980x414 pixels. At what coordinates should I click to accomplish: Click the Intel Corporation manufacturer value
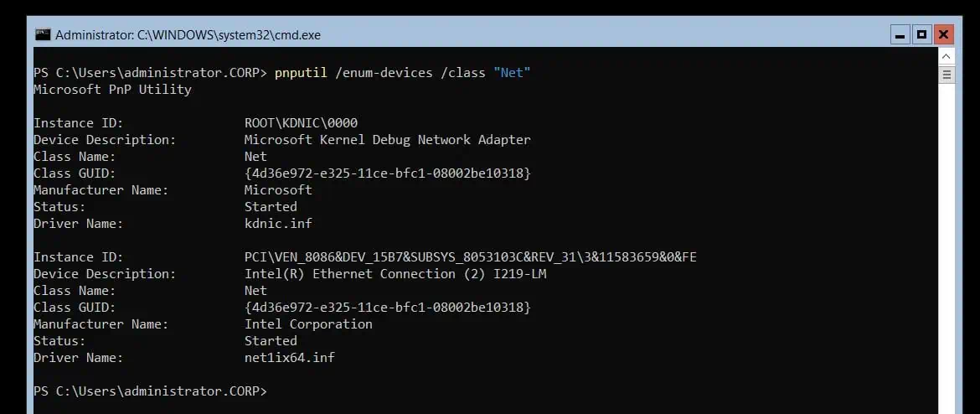[308, 324]
